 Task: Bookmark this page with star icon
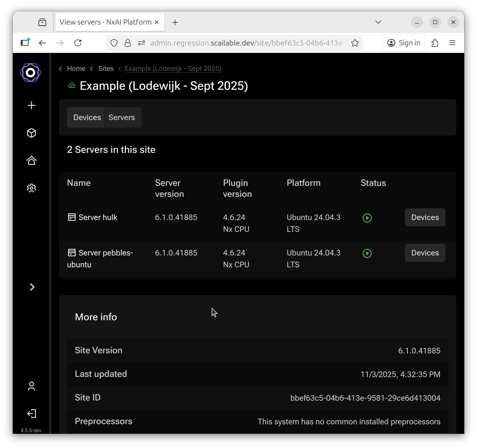point(355,43)
